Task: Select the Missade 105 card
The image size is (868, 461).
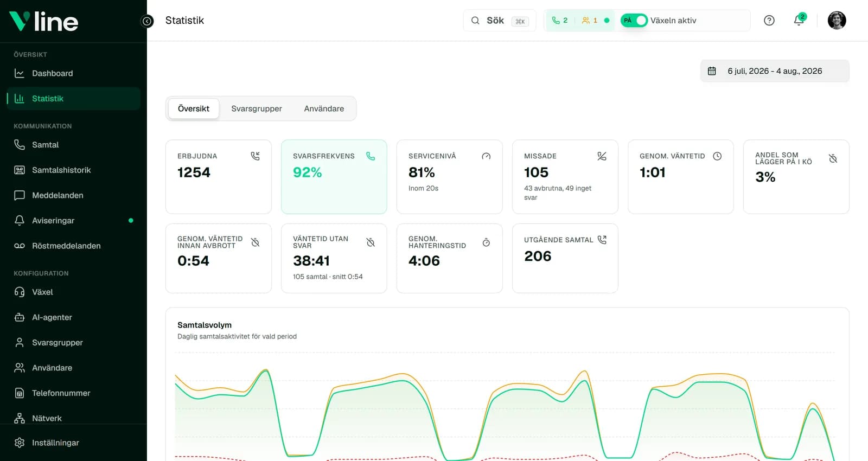Action: click(x=565, y=177)
